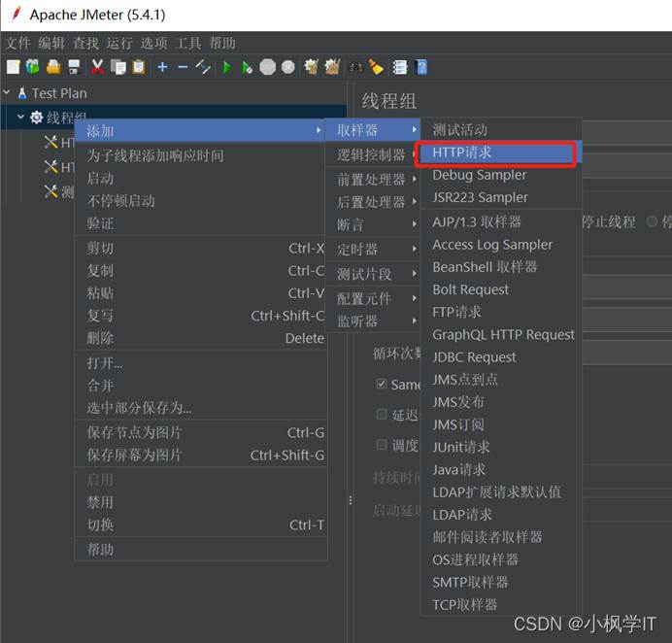This screenshot has height=643, width=672.
Task: Click the Test Plan flask icon
Action: (x=22, y=93)
